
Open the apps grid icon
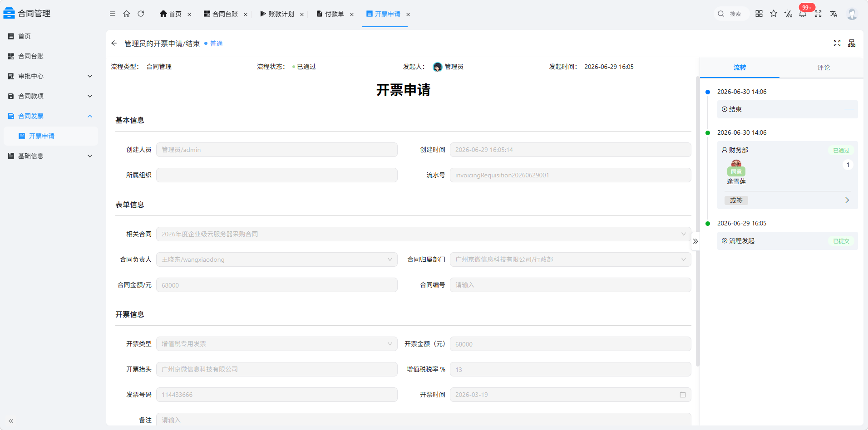pos(759,14)
